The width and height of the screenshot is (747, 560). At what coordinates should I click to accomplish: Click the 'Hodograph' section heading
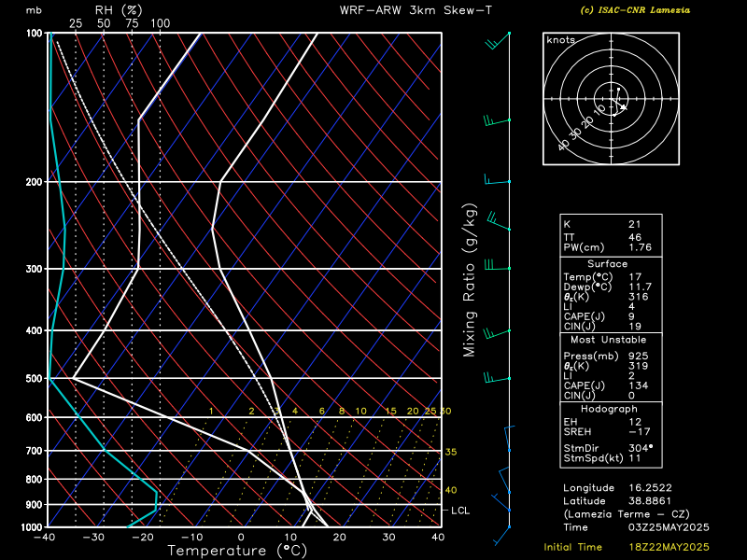click(609, 409)
